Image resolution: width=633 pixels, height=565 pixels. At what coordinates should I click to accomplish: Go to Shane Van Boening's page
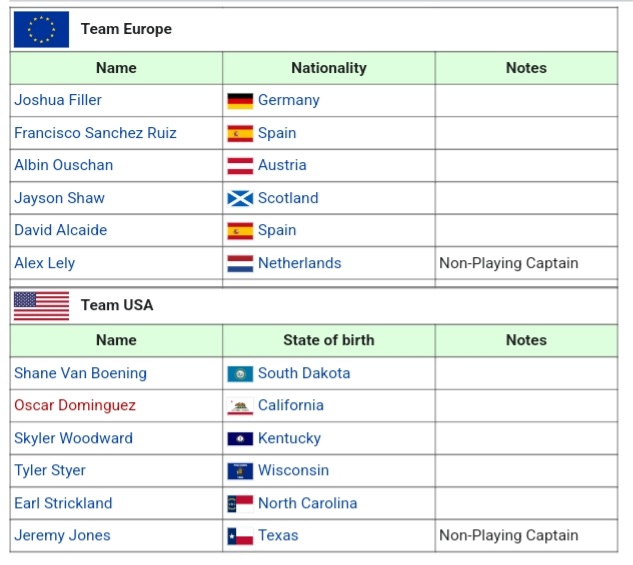80,373
